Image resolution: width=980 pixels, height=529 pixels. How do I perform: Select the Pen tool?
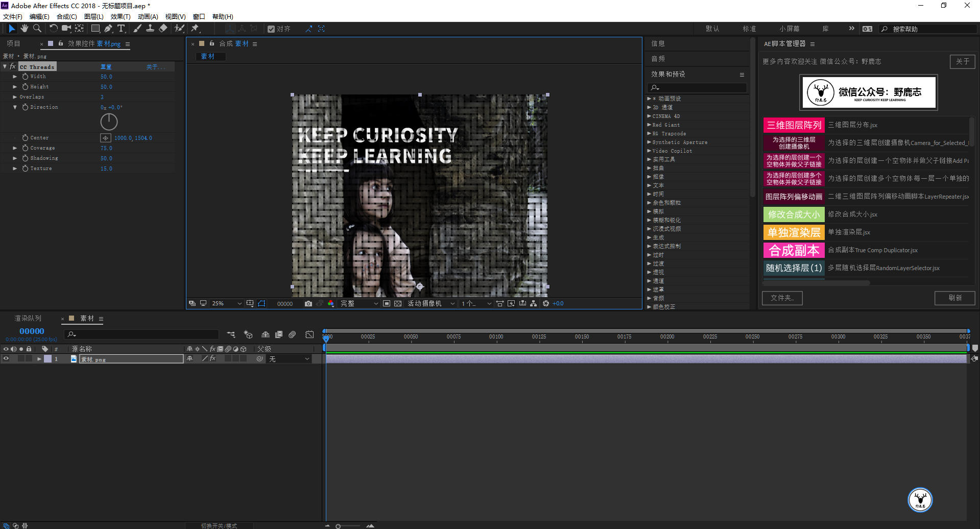[108, 29]
